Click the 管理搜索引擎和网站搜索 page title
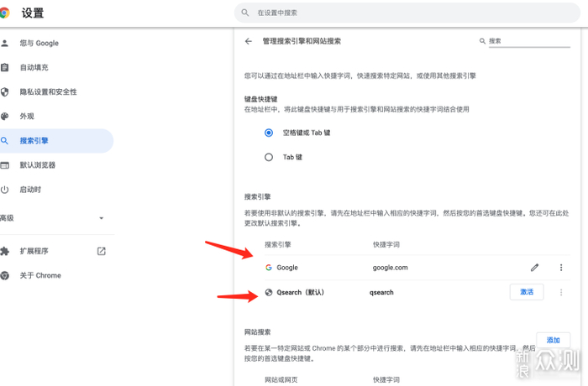This screenshot has height=386, width=588. (x=302, y=41)
